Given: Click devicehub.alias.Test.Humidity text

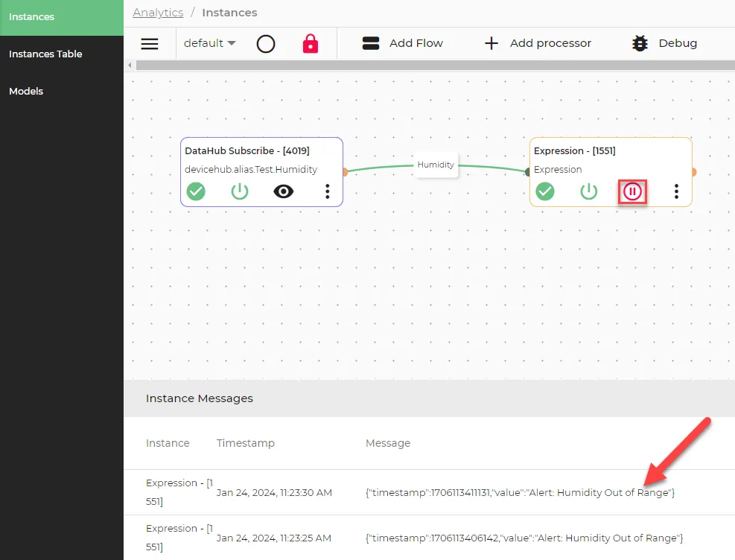Looking at the screenshot, I should (x=251, y=169).
